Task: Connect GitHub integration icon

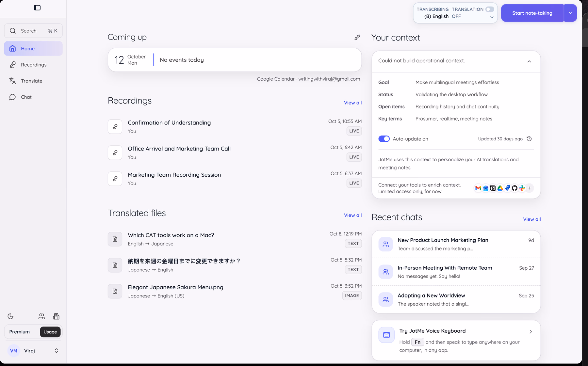Action: (515, 188)
